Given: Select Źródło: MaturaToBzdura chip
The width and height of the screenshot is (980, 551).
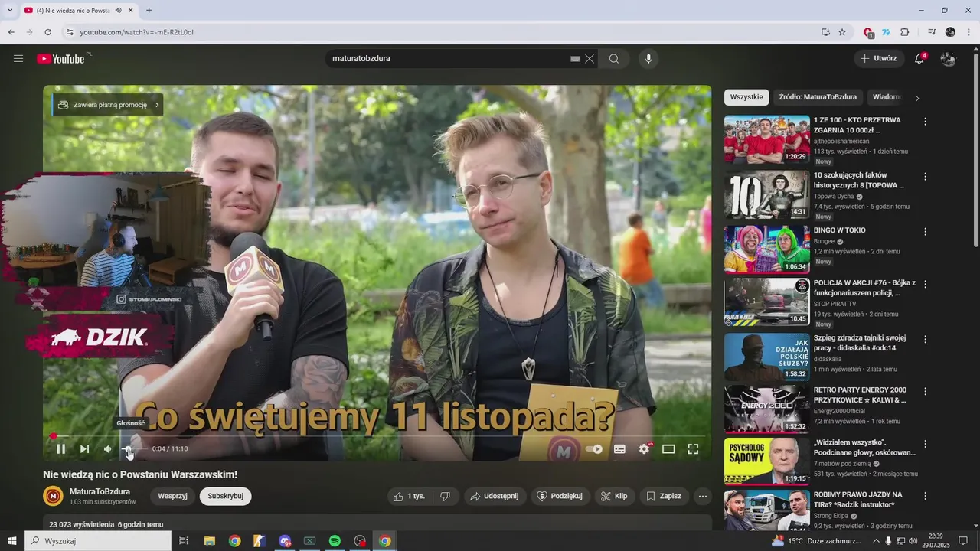Looking at the screenshot, I should tap(818, 97).
